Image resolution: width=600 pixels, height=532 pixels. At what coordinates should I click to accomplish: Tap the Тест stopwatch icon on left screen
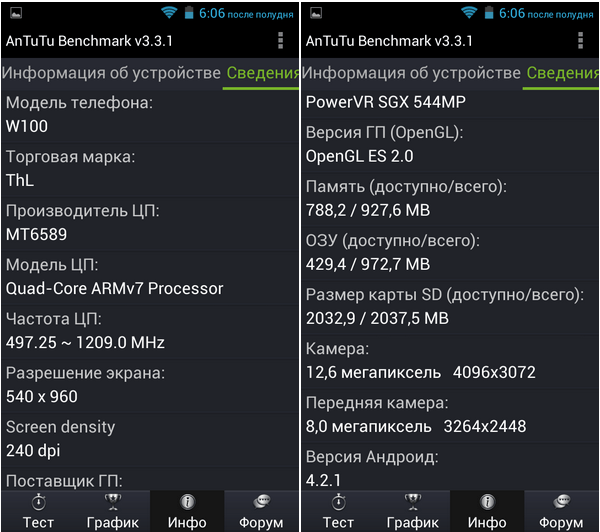pyautogui.click(x=38, y=502)
